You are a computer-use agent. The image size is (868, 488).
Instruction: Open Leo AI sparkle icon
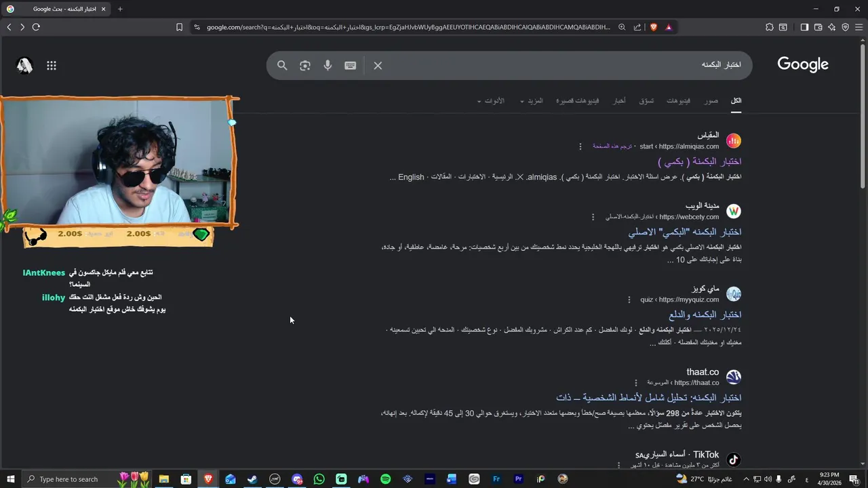[832, 27]
